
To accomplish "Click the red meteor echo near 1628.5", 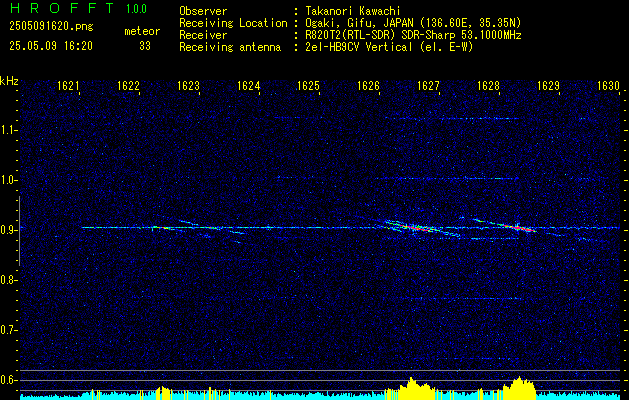I will [x=517, y=227].
